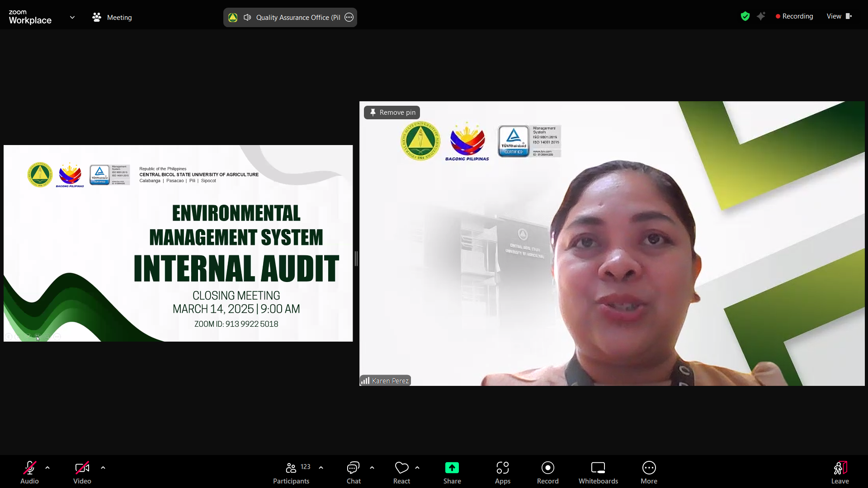Screen dimensions: 868x488
Task: Start video with the Video button
Action: pyautogui.click(x=82, y=472)
